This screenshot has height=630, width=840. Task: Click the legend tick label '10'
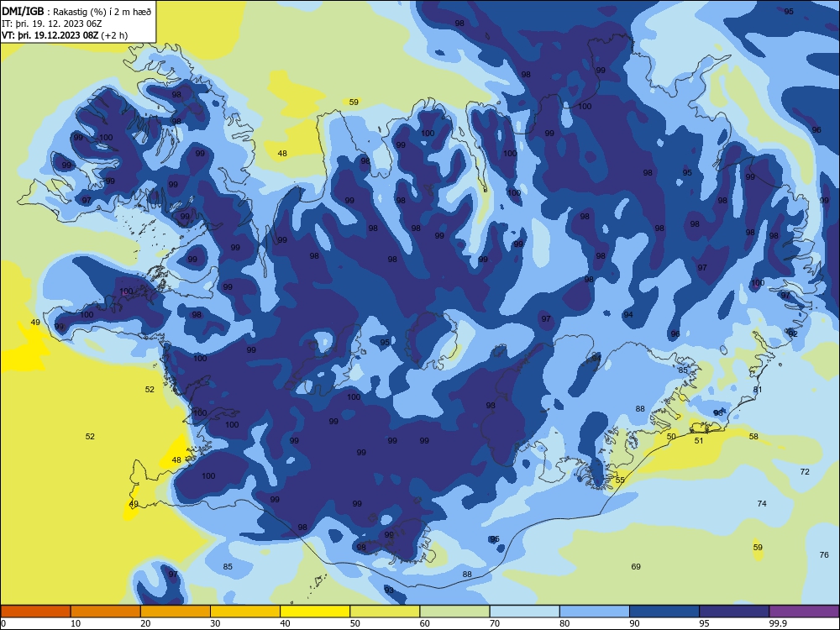pyautogui.click(x=76, y=623)
